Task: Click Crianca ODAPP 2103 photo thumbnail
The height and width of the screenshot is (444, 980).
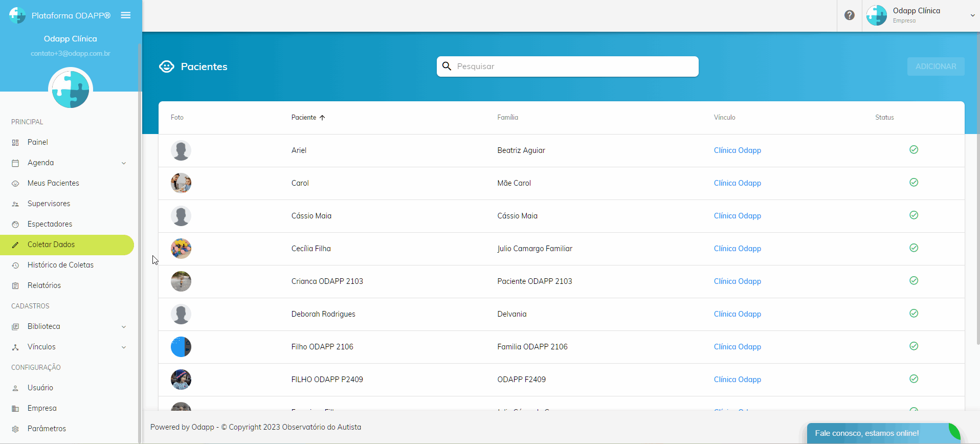Action: coord(181,281)
